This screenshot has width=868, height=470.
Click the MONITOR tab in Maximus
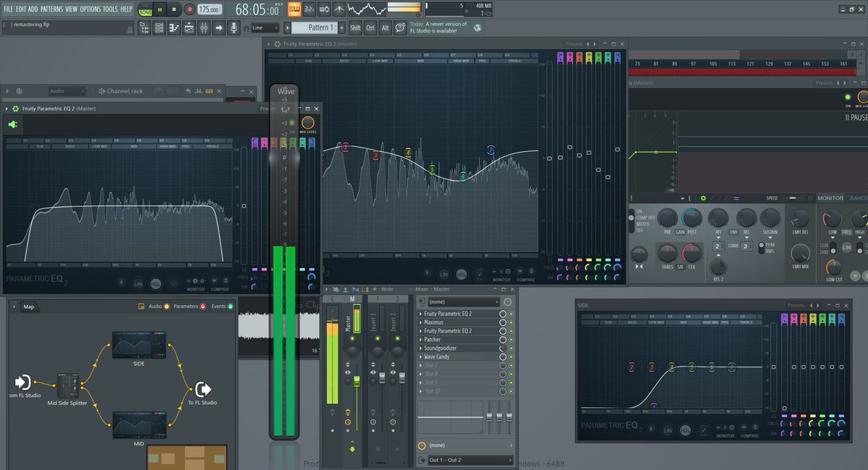point(830,198)
